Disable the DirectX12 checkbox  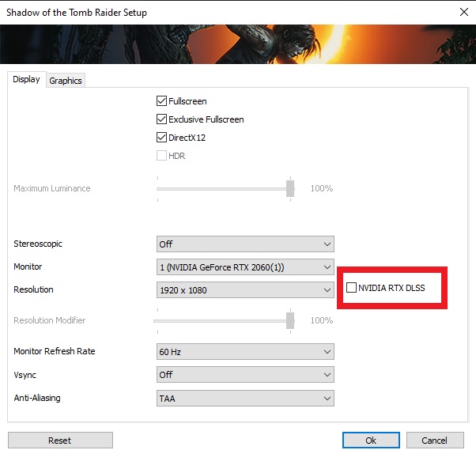click(161, 138)
